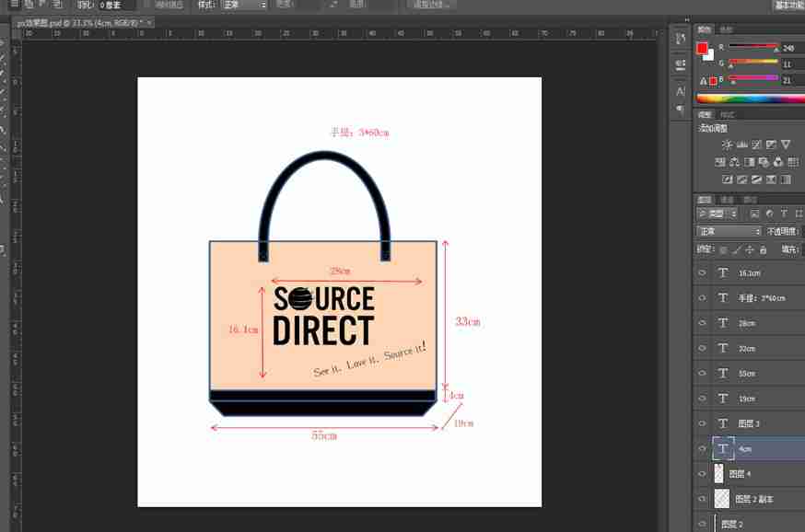Select the 颜色 (Color) panel tab
The height and width of the screenshot is (532, 805).
click(705, 29)
